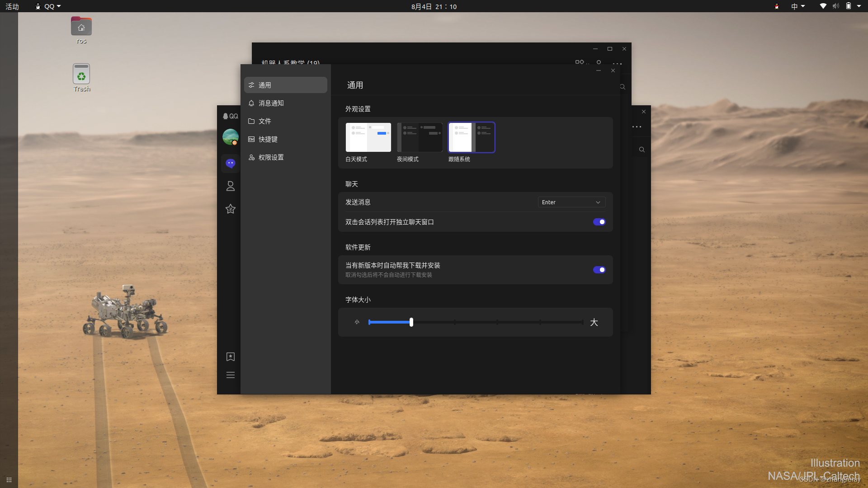The width and height of the screenshot is (868, 488).
Task: Switch to the 快捷键 settings tab
Action: [x=268, y=139]
